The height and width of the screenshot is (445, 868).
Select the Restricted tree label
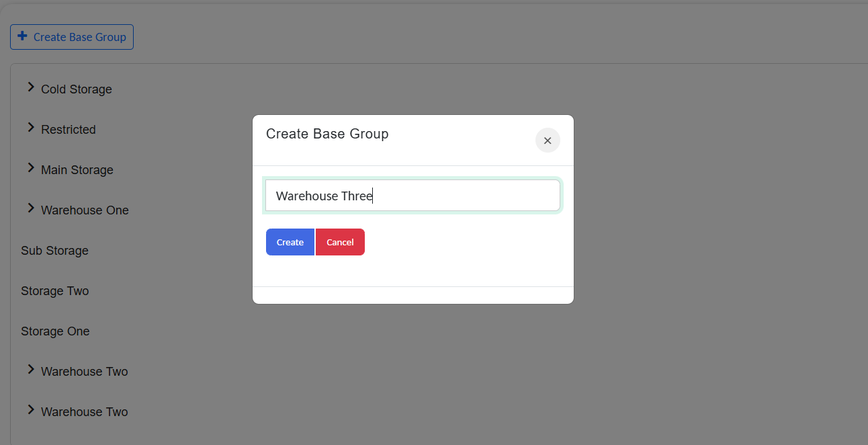pyautogui.click(x=69, y=130)
